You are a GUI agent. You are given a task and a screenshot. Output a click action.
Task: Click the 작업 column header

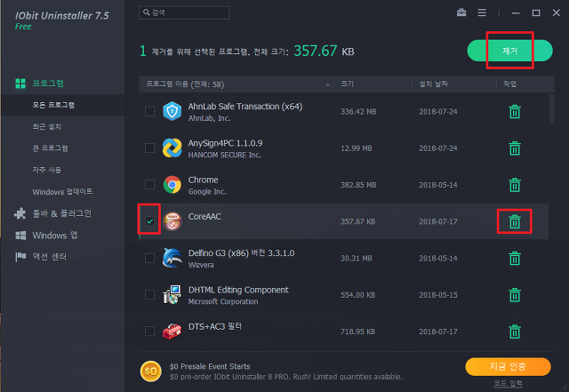[x=509, y=84]
